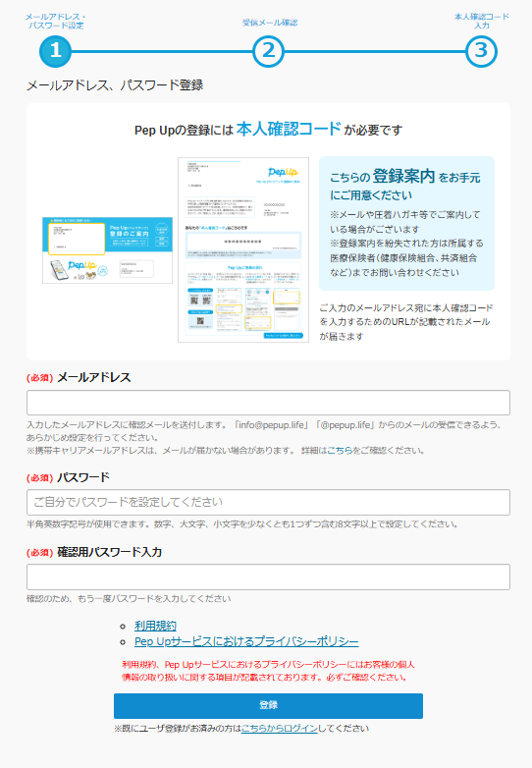532x768 pixels.
Task: Select the 受信メール確認 step label
Action: pyautogui.click(x=270, y=23)
